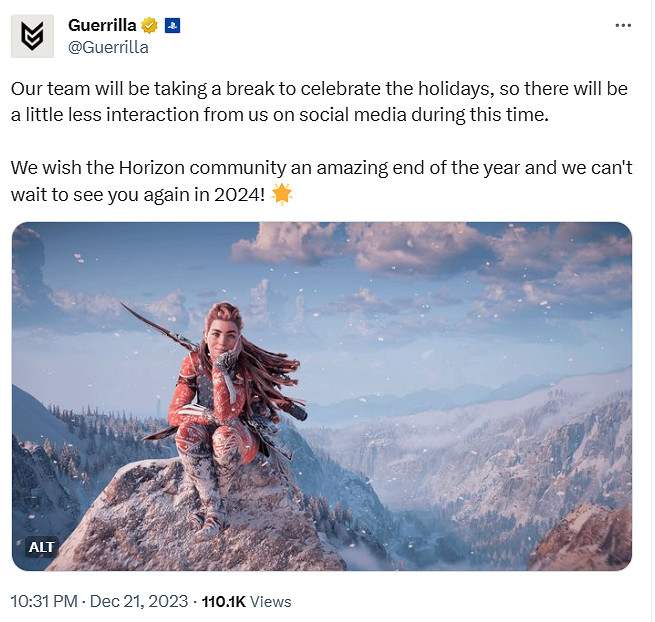This screenshot has height=622, width=655.
Task: Open the Guerrilla profile avatar logo
Action: pyautogui.click(x=32, y=36)
